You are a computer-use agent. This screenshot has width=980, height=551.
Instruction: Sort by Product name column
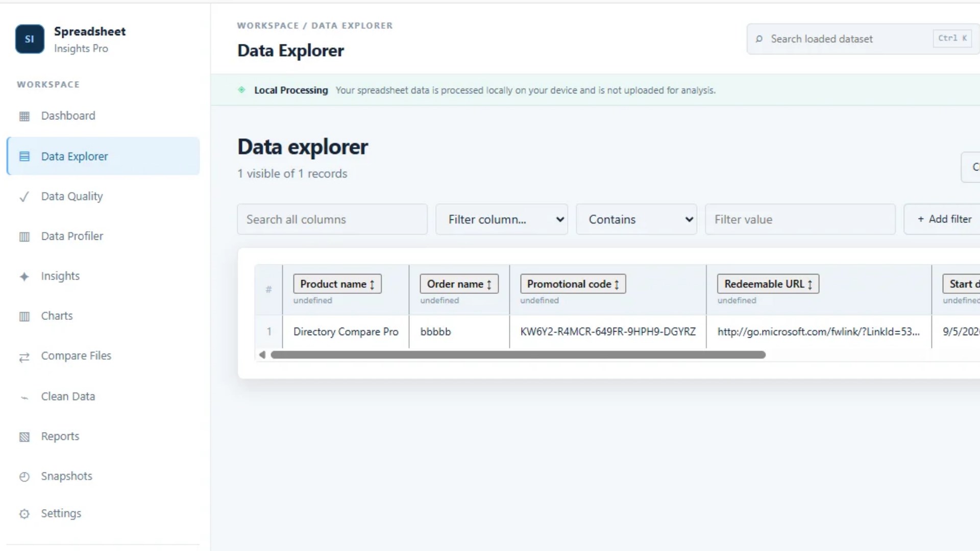pos(337,284)
